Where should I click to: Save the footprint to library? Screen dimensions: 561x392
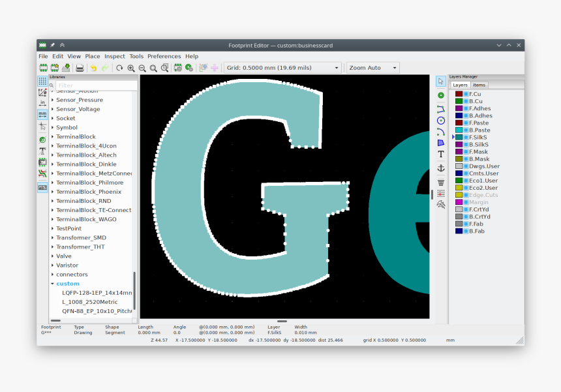pyautogui.click(x=66, y=68)
